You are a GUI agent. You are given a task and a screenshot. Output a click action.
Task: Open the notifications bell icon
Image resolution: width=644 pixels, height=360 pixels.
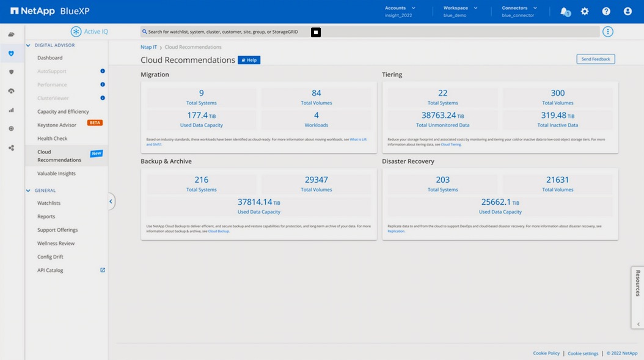(565, 12)
